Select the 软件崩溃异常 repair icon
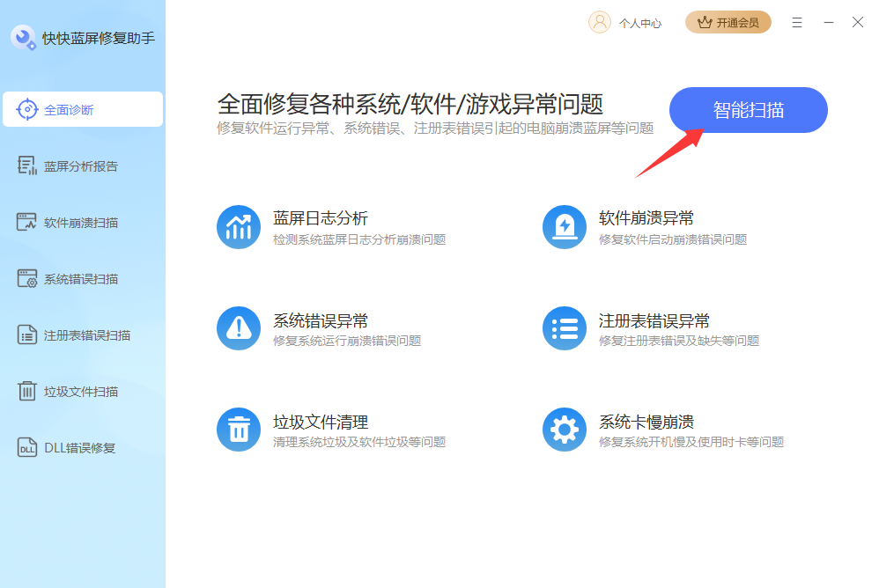The height and width of the screenshot is (588, 879). click(x=565, y=227)
